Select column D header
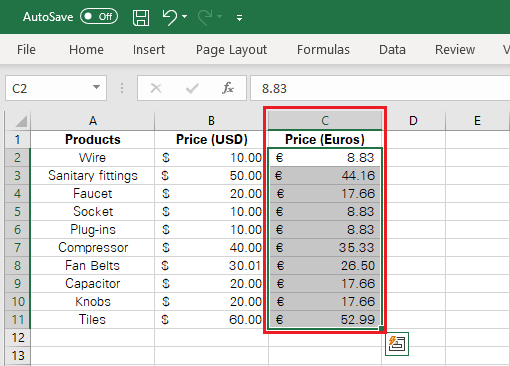510x366 pixels. (413, 120)
